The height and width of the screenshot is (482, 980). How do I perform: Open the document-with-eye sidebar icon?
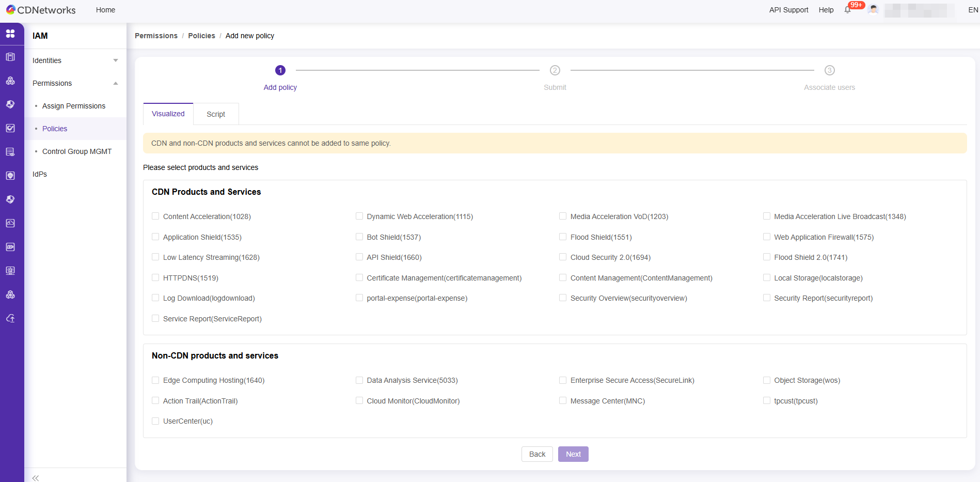pyautogui.click(x=10, y=152)
